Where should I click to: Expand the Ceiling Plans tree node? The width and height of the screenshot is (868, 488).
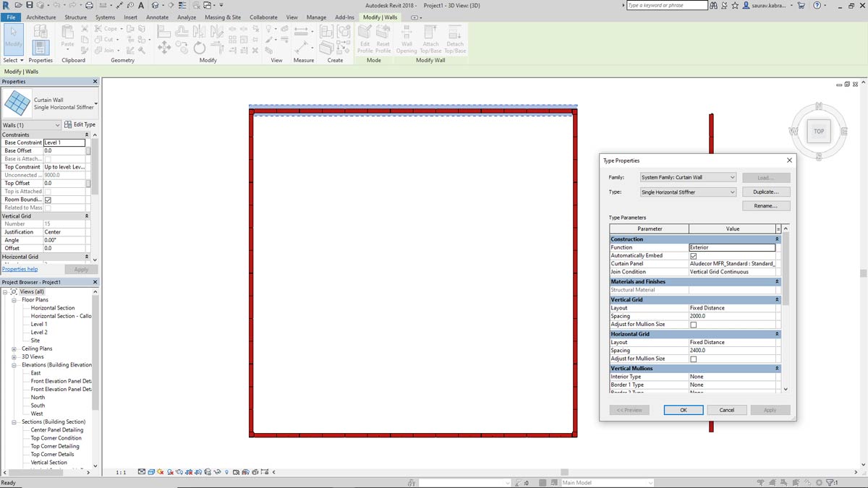click(x=14, y=348)
